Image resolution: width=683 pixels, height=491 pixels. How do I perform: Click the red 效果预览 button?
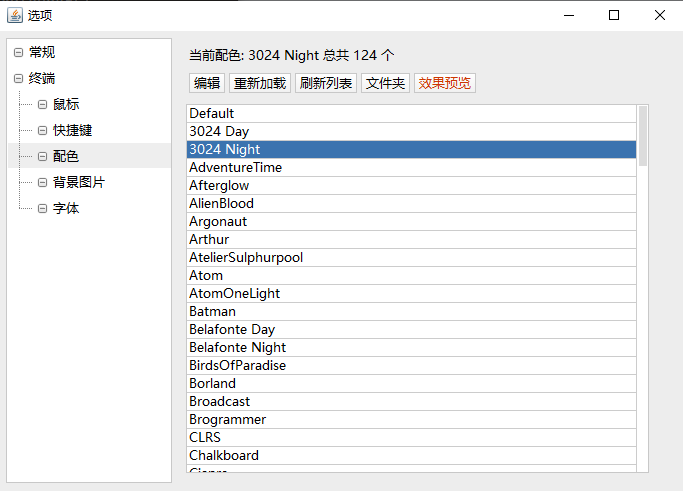click(x=445, y=83)
